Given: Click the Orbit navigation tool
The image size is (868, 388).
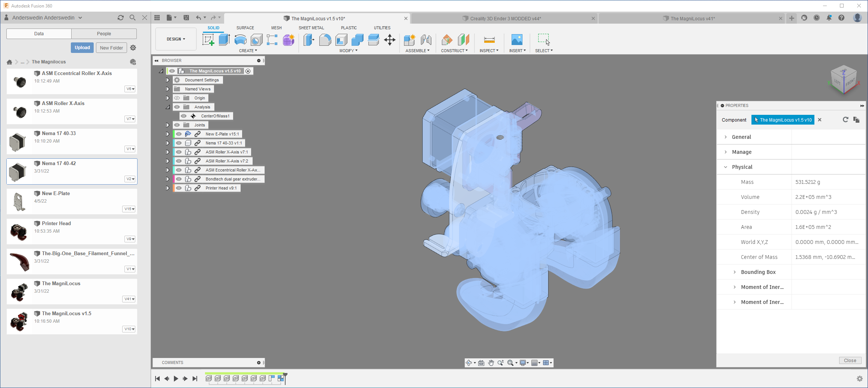Looking at the screenshot, I should coord(468,362).
